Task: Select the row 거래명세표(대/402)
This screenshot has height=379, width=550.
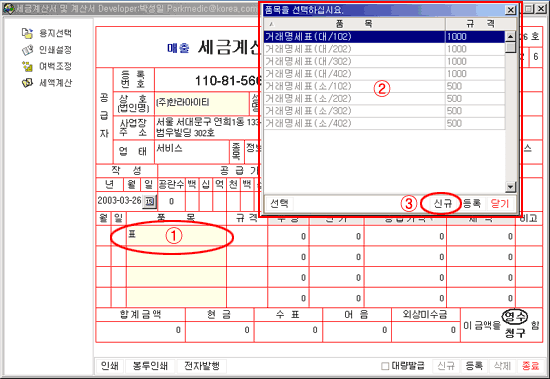Action: click(x=384, y=74)
